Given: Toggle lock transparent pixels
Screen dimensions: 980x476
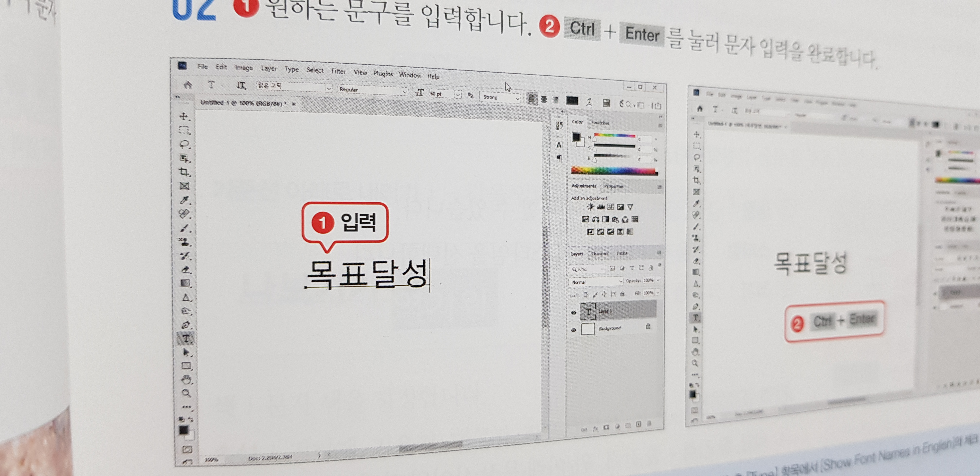Looking at the screenshot, I should pyautogui.click(x=586, y=294).
